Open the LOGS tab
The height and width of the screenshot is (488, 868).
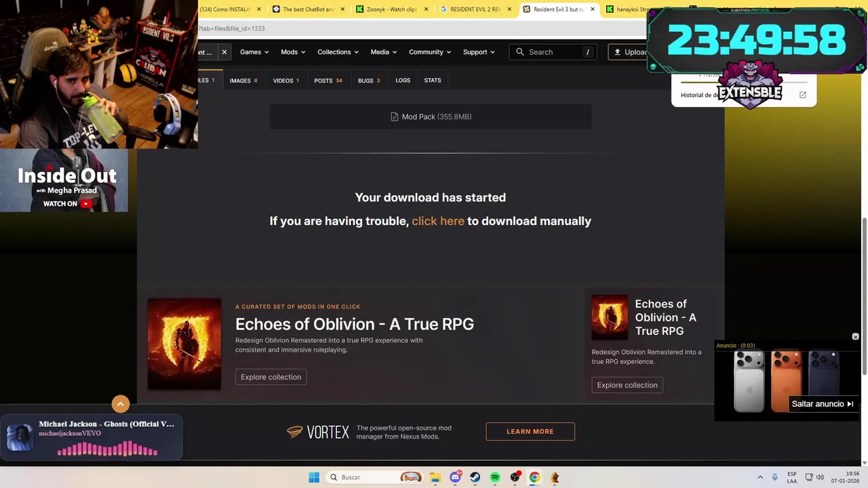(403, 80)
